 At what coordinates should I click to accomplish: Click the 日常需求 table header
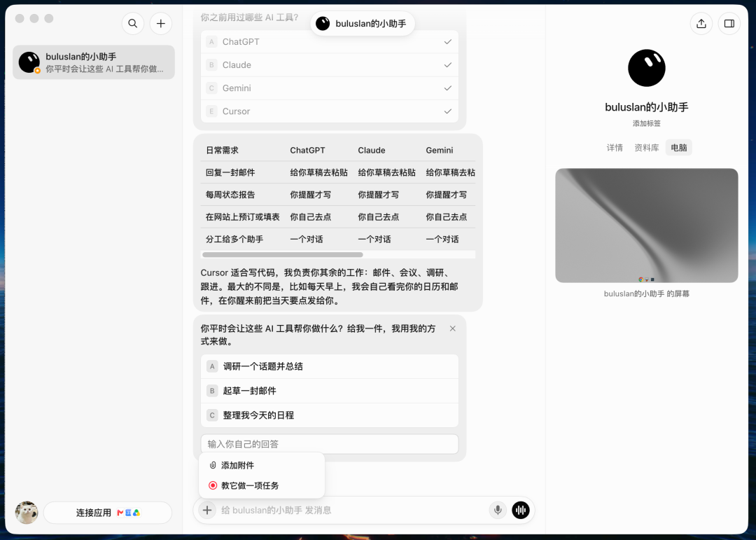point(223,151)
